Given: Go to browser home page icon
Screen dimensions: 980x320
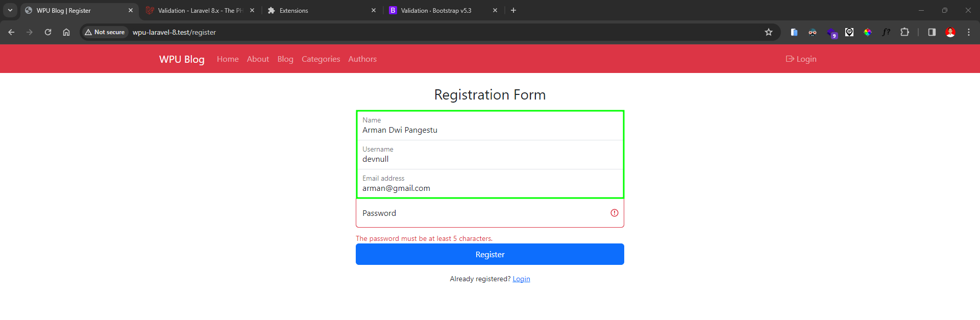Looking at the screenshot, I should click(x=66, y=32).
